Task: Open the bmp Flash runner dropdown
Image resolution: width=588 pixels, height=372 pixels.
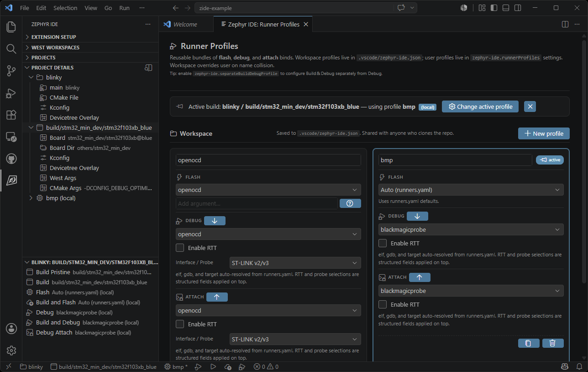Action: [471, 190]
